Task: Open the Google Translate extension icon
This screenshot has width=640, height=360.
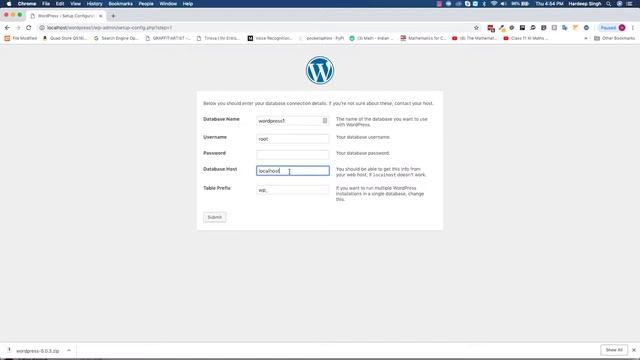Action: [564, 28]
